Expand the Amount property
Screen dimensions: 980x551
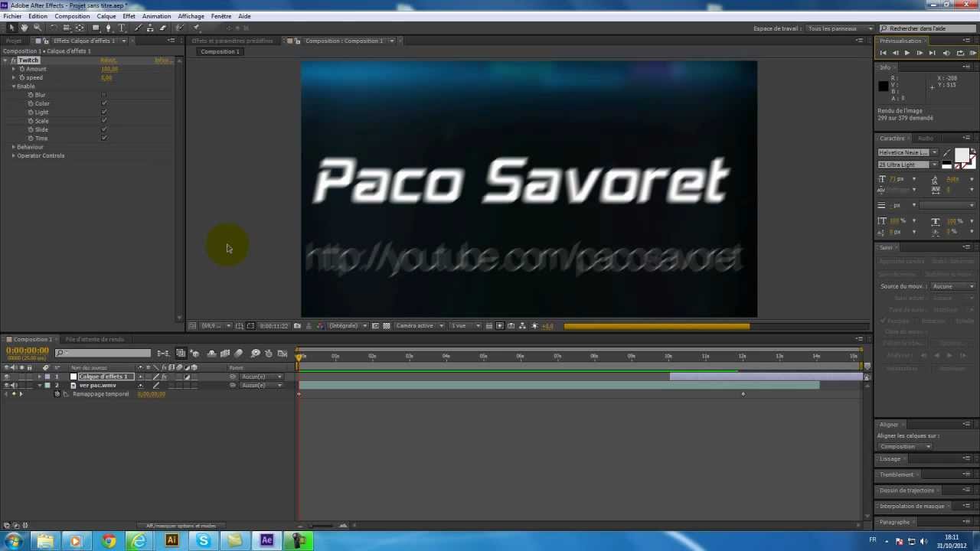pos(14,69)
